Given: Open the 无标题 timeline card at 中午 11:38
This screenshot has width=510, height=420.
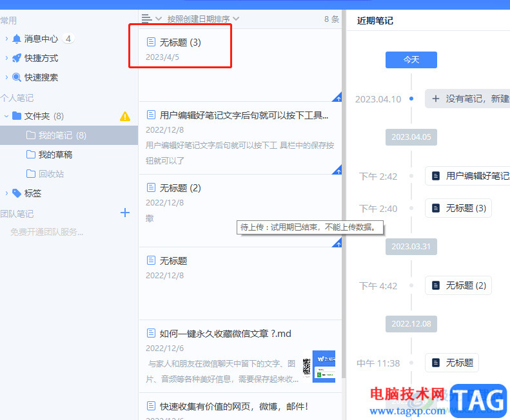Looking at the screenshot, I should pos(452,363).
